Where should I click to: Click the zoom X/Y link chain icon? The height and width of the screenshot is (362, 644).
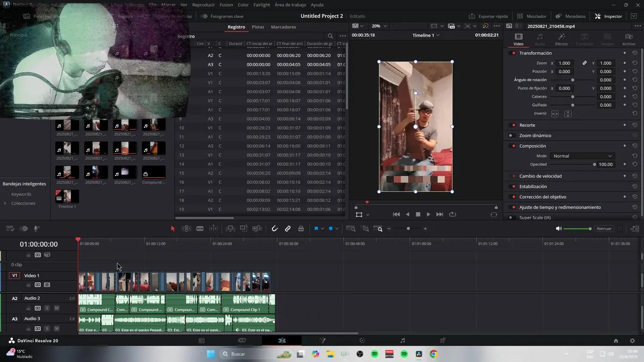[585, 63]
